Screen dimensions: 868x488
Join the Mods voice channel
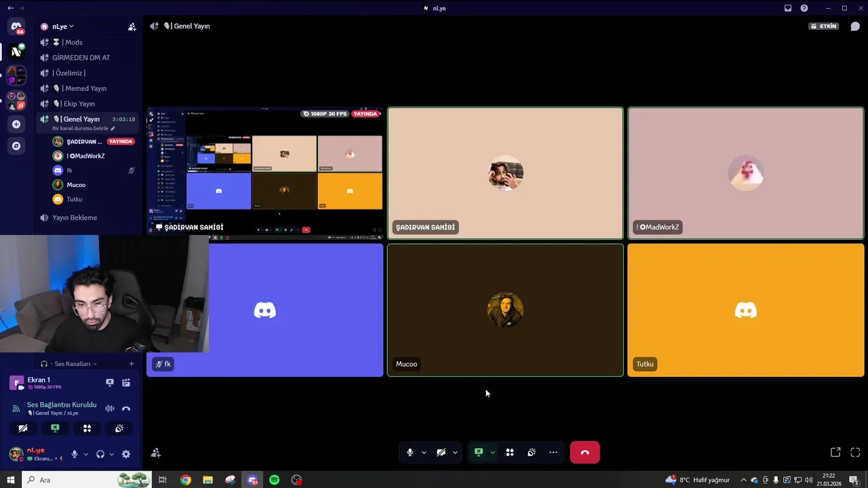tap(88, 42)
